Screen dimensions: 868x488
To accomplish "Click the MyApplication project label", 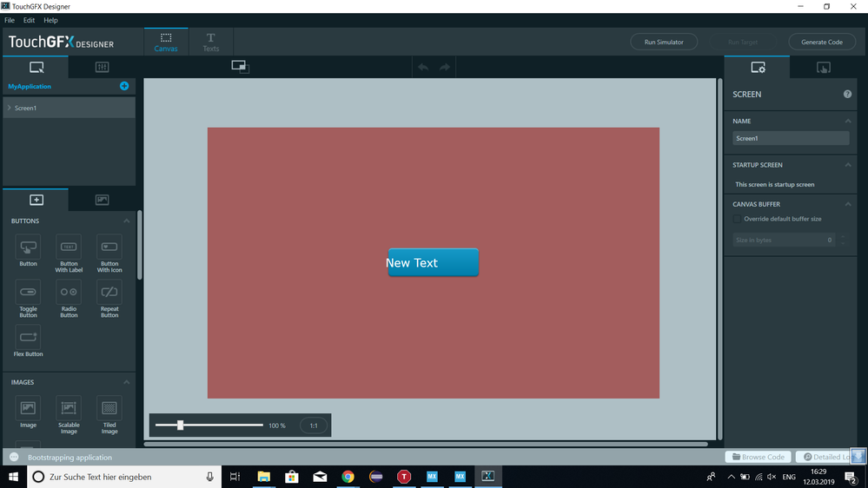I will pyautogui.click(x=30, y=86).
